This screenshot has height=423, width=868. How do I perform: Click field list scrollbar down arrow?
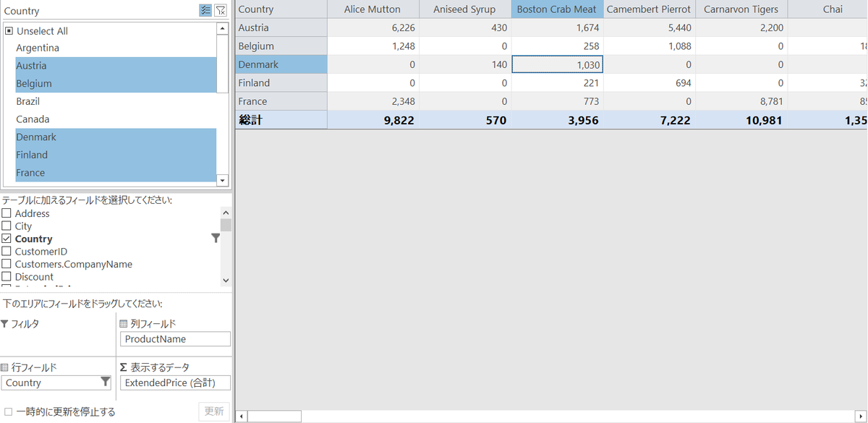(226, 280)
